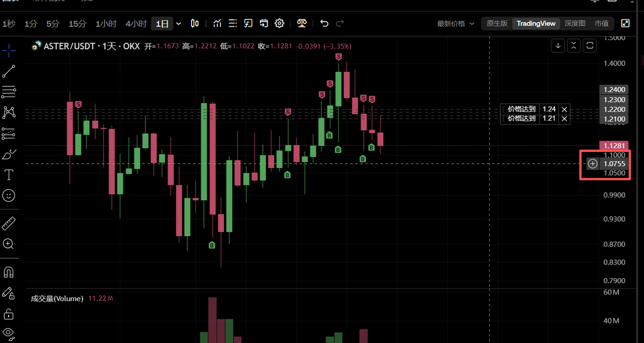Remove the 1.24 price alert
Screen dimensions: 644x343
coord(564,109)
